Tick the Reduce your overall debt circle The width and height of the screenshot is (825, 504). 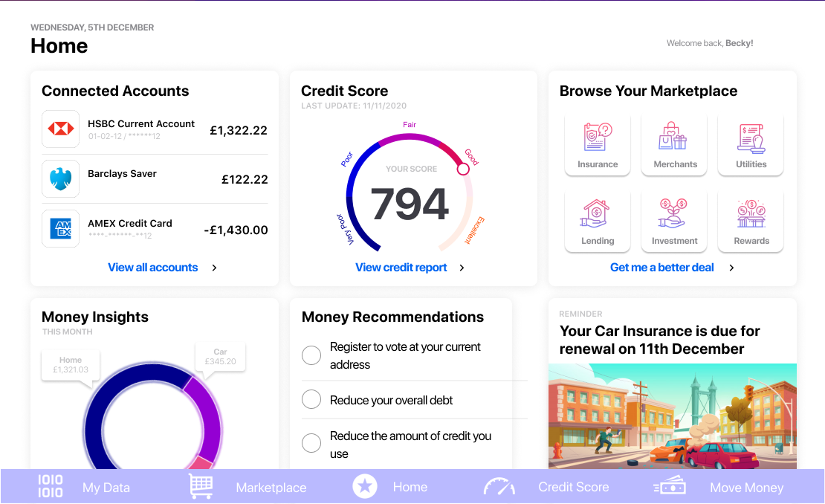click(x=311, y=400)
